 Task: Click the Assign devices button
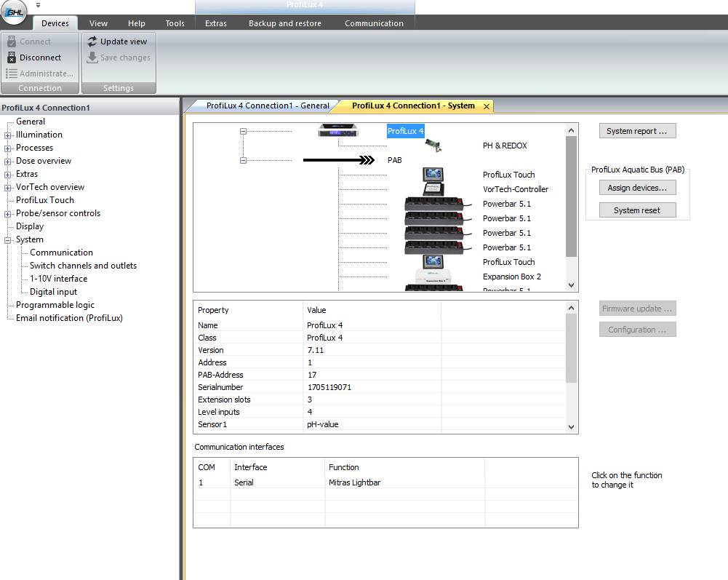click(x=637, y=188)
